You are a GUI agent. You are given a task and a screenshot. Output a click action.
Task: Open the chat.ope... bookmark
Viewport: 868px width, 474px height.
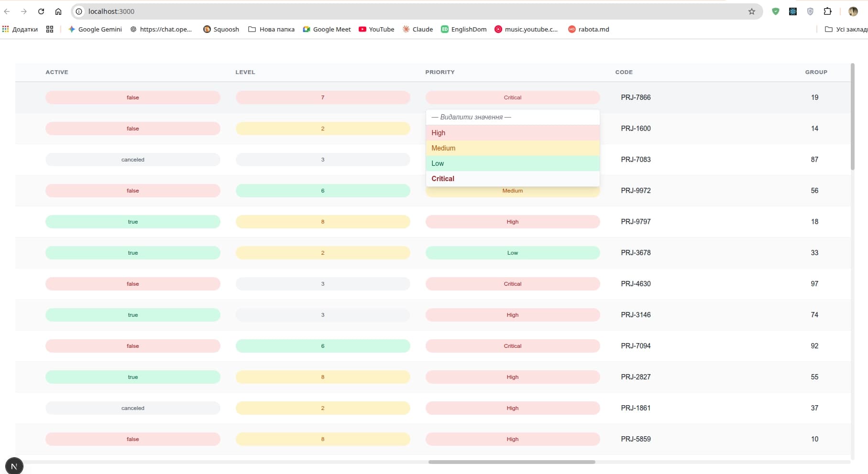pyautogui.click(x=161, y=29)
